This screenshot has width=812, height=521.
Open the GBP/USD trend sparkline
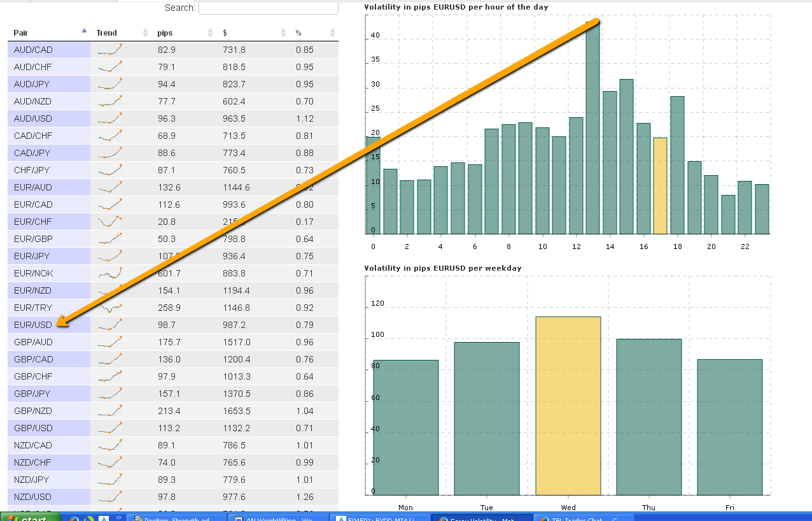point(109,428)
